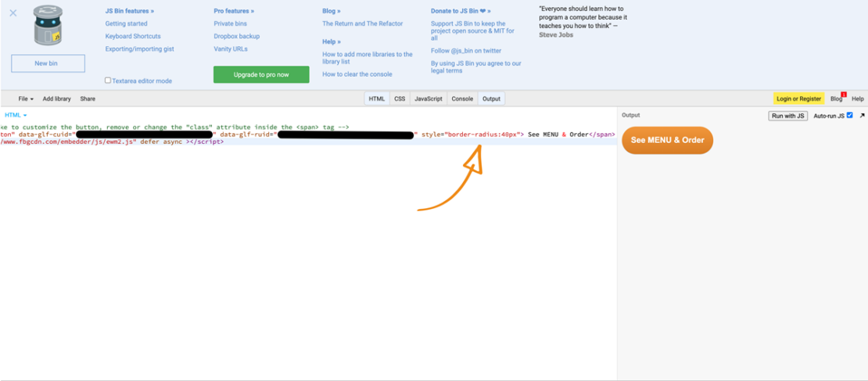Show the JavaScript panel tab

[x=428, y=99]
